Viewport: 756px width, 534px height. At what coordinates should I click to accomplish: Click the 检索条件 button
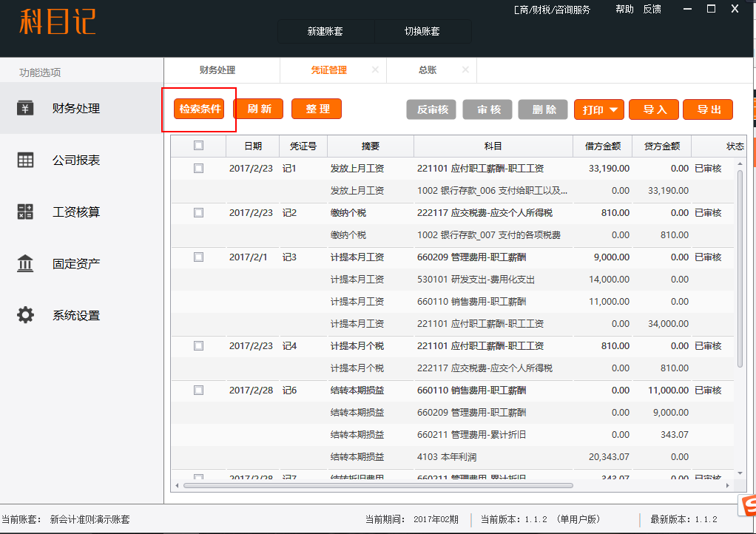(x=200, y=109)
